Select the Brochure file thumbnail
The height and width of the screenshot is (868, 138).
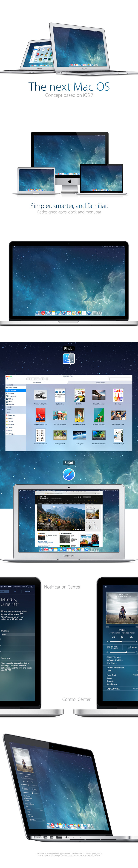coord(118,395)
